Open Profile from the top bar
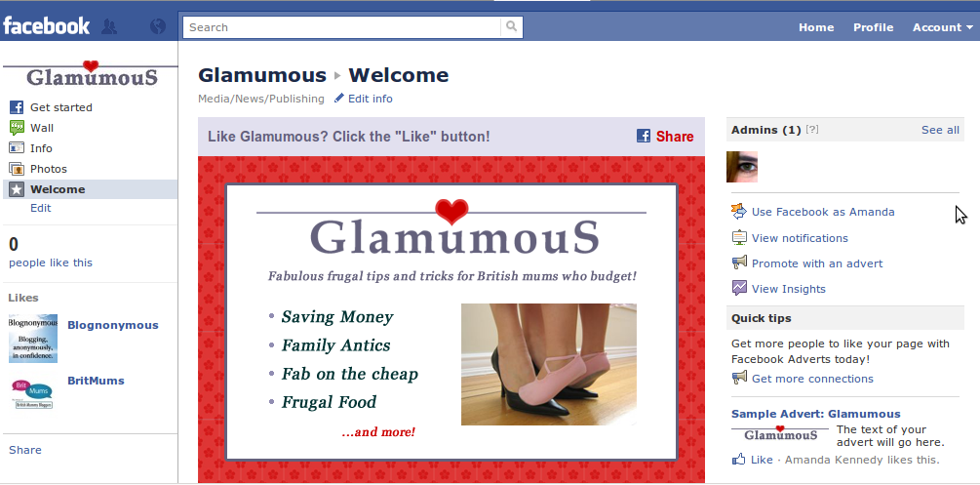 (873, 27)
